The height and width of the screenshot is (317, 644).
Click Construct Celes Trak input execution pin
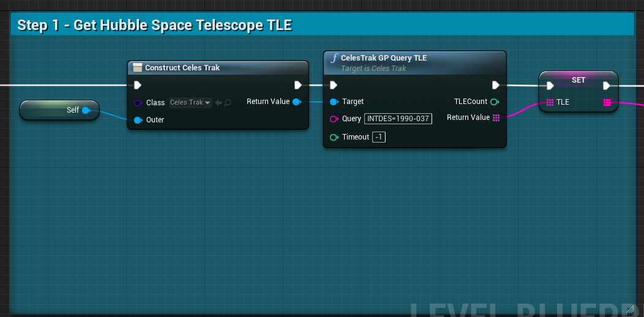(138, 85)
